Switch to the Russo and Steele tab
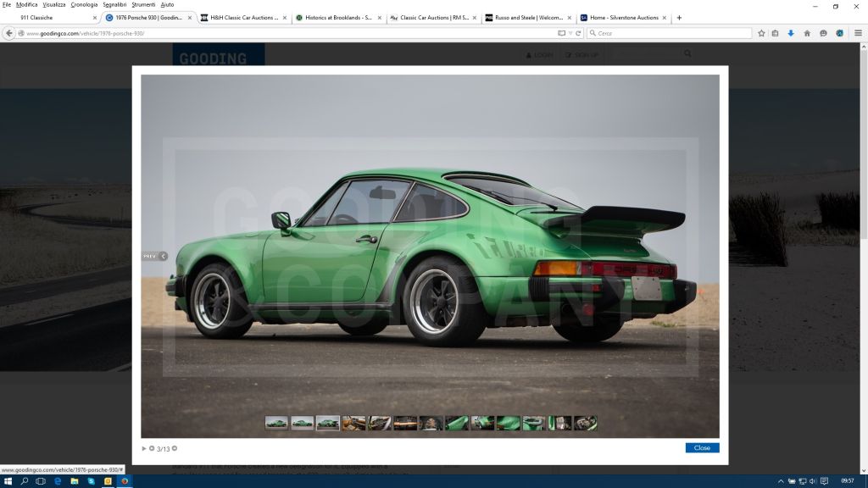Viewport: 868px width, 488px height. pos(529,18)
